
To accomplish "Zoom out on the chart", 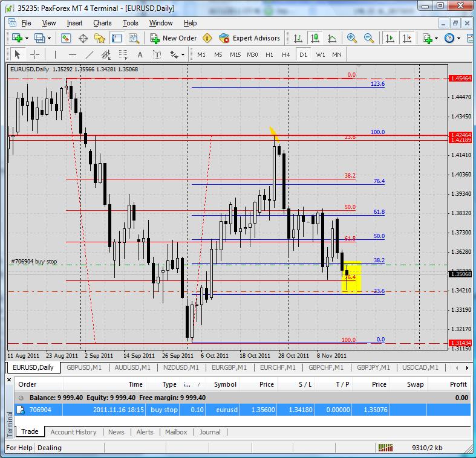I will [x=368, y=38].
